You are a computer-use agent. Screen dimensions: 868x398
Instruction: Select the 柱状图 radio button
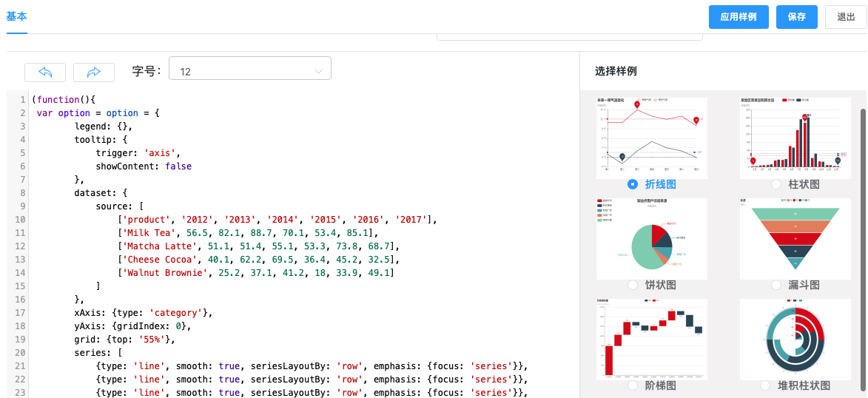pyautogui.click(x=776, y=184)
